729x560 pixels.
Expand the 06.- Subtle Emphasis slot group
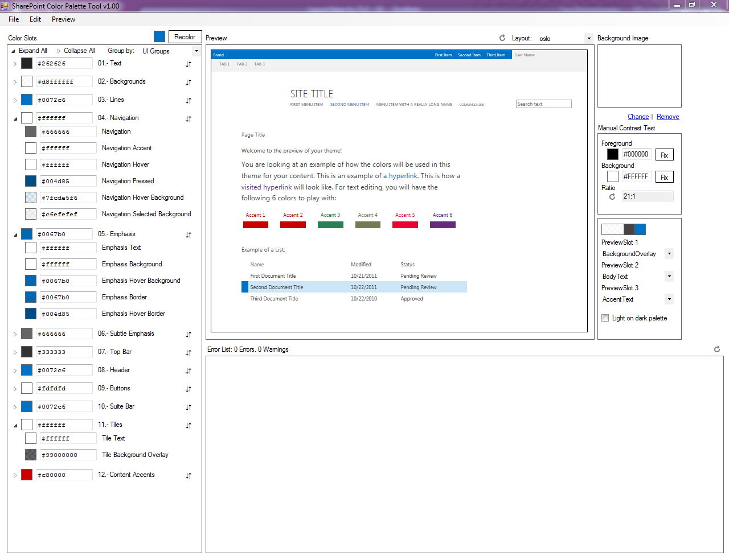pos(14,334)
